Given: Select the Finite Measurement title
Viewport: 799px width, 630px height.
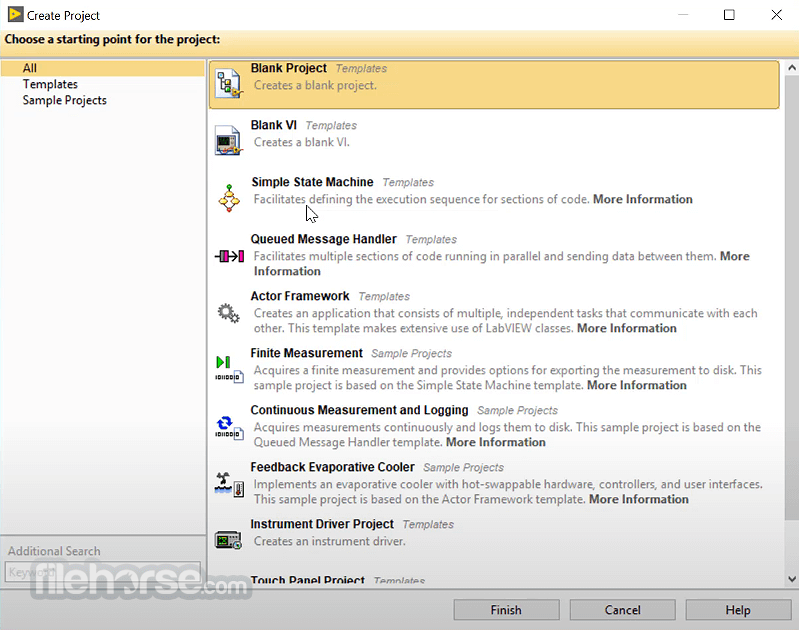Looking at the screenshot, I should point(306,353).
